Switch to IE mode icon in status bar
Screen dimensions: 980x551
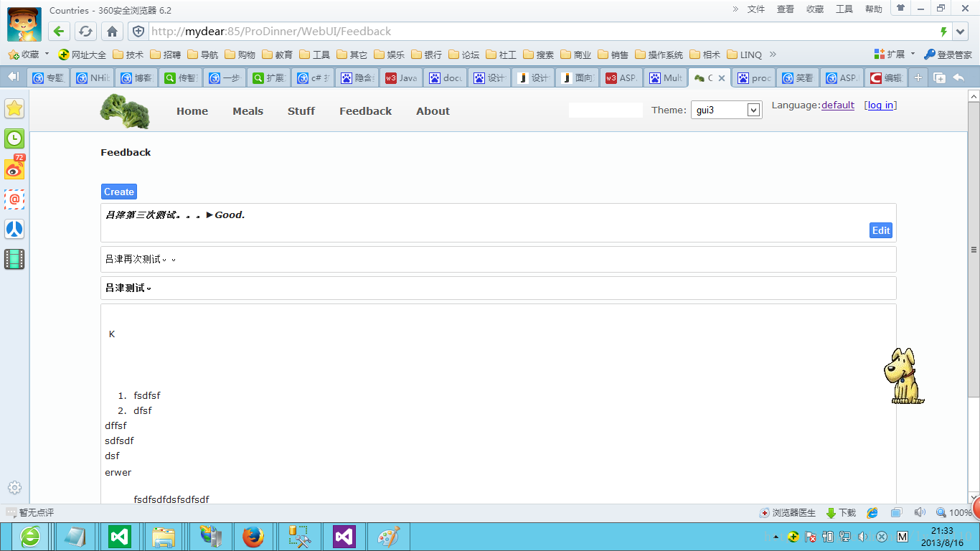pyautogui.click(x=872, y=513)
